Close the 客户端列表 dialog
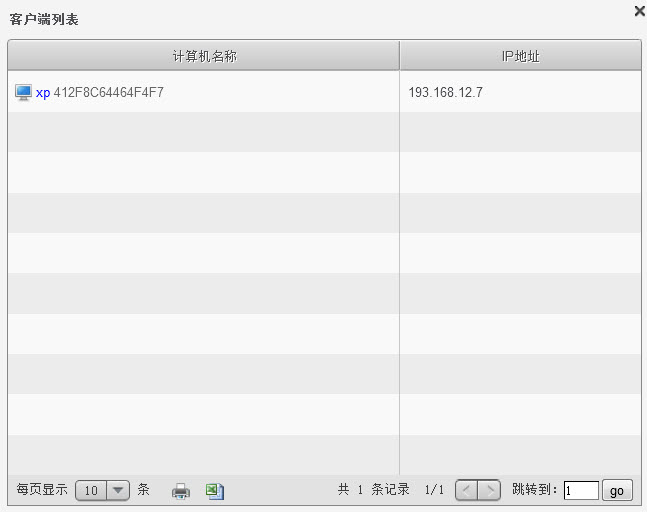The image size is (647, 512). (639, 11)
